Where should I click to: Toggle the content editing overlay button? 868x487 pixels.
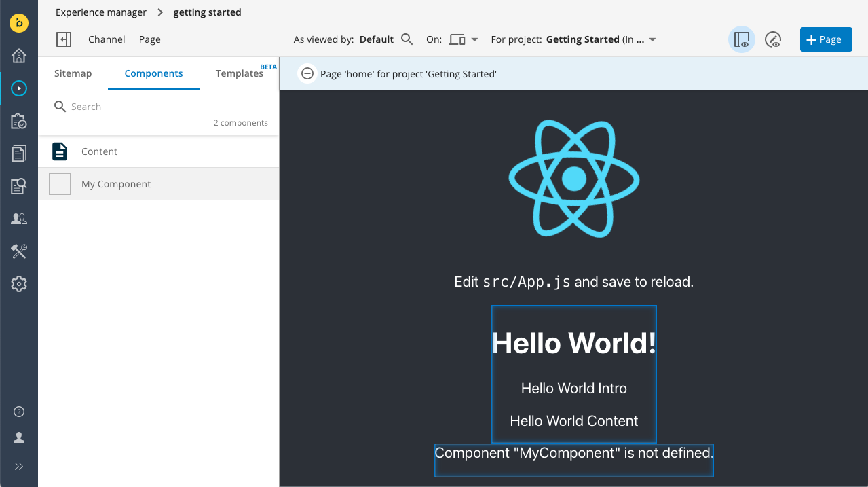click(773, 40)
